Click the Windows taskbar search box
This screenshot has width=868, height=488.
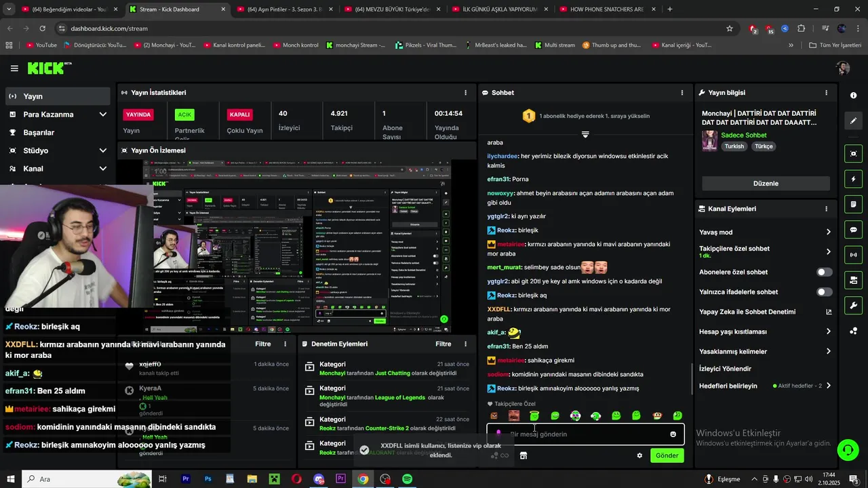pyautogui.click(x=87, y=479)
